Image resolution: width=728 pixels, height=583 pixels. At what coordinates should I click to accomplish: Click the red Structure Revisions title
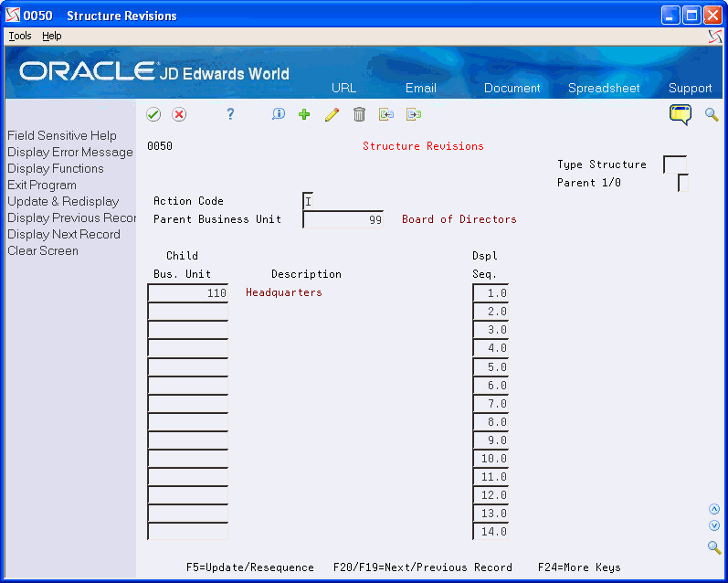(x=423, y=146)
